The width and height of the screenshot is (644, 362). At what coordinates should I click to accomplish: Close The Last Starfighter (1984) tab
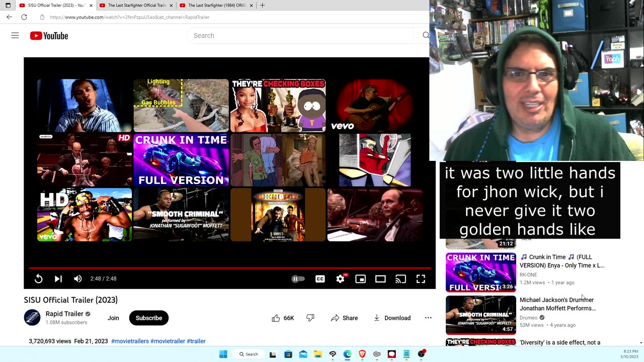tap(252, 6)
